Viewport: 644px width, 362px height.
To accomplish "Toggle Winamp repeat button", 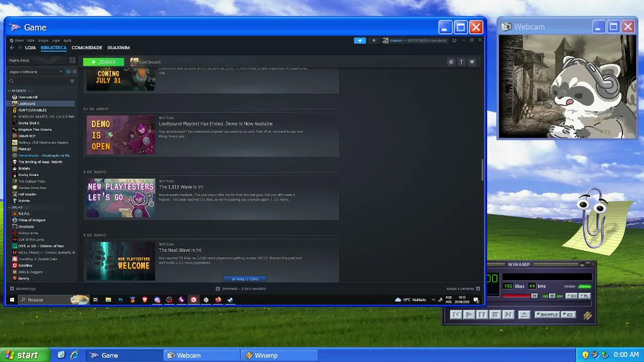I will (569, 315).
